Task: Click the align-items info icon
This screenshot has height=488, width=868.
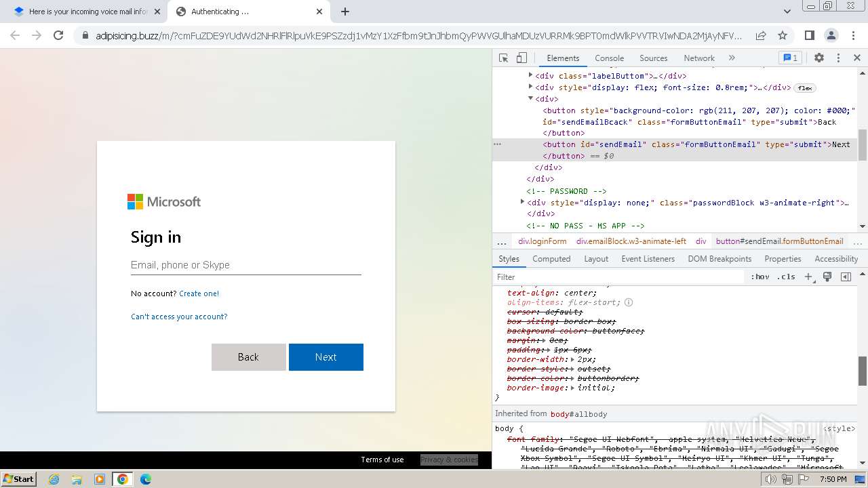Action: point(629,302)
